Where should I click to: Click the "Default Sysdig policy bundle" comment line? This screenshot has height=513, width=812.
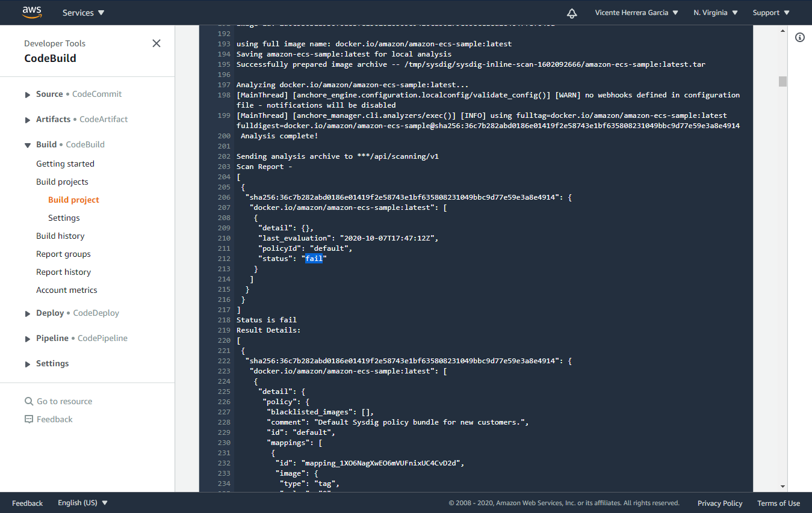tap(398, 422)
